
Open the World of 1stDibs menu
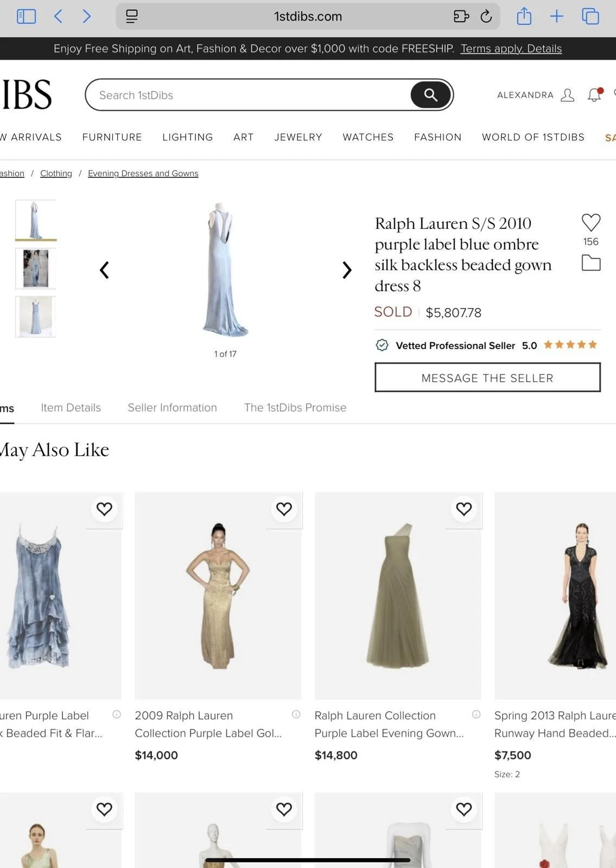click(533, 137)
